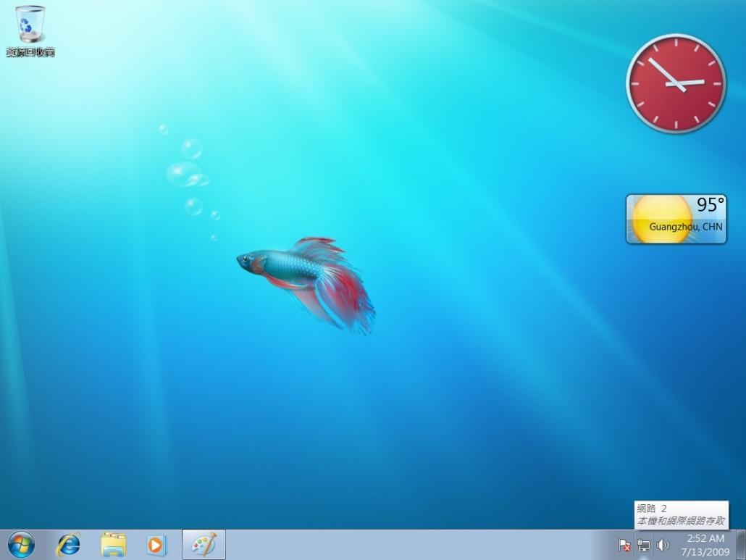Click the 95° temperature reading
746x560 pixels.
coord(710,206)
